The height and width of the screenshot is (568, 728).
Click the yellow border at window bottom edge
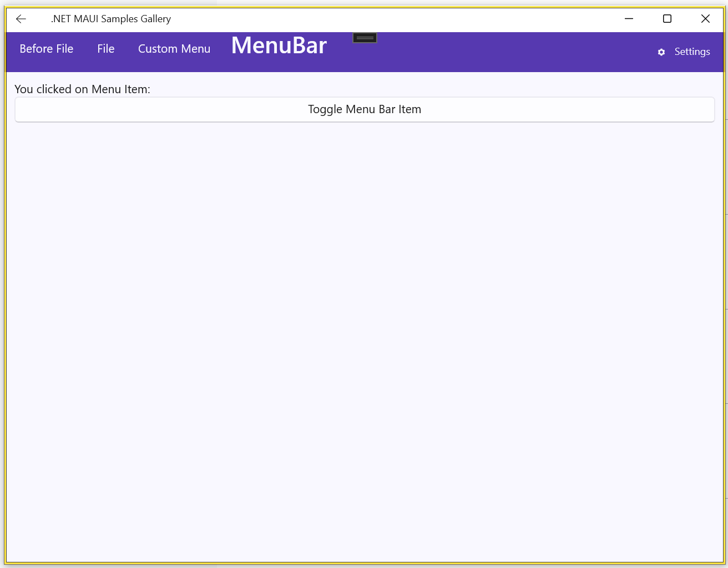pos(364,564)
